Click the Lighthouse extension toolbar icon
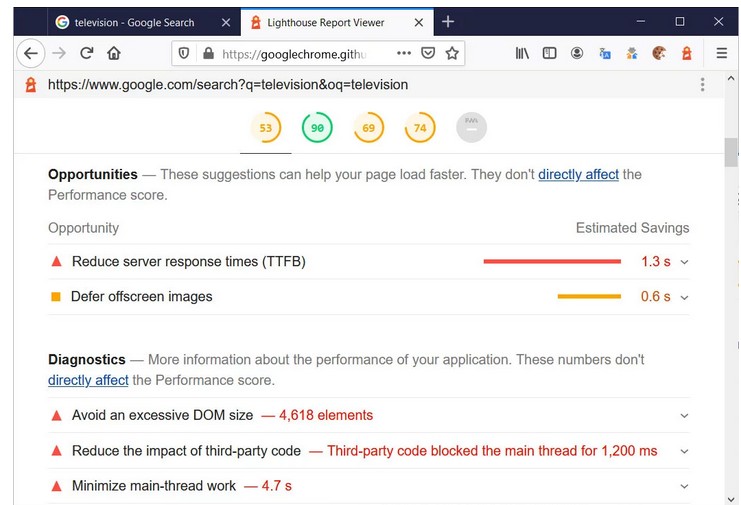Image resolution: width=741 pixels, height=505 pixels. [687, 53]
